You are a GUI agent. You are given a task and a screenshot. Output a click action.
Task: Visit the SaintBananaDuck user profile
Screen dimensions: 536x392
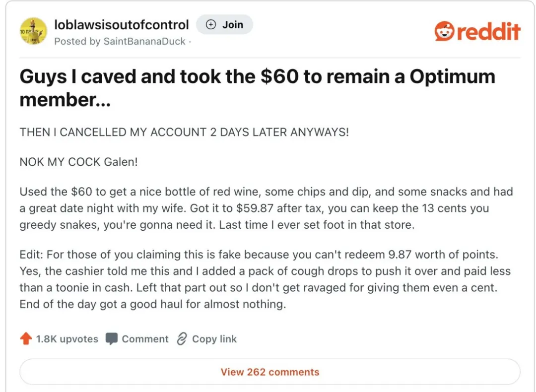144,41
